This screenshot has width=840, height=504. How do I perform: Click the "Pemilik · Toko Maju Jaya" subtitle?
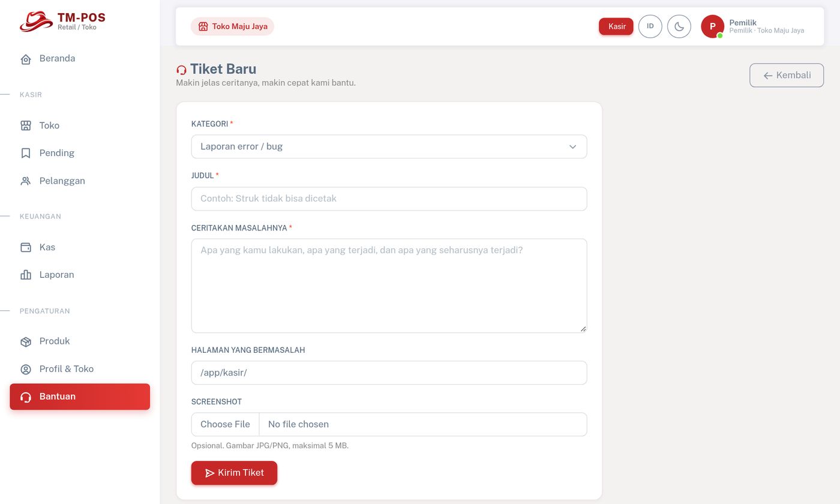point(766,31)
